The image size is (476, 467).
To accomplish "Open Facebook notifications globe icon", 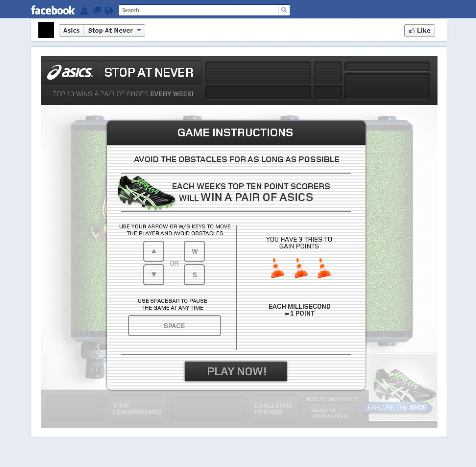I will [x=109, y=10].
